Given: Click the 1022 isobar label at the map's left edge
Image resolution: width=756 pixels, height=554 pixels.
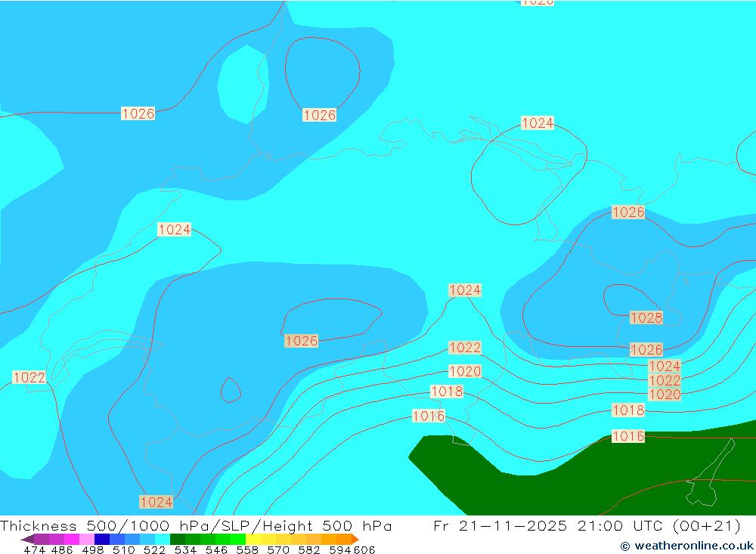Looking at the screenshot, I should (x=29, y=377).
